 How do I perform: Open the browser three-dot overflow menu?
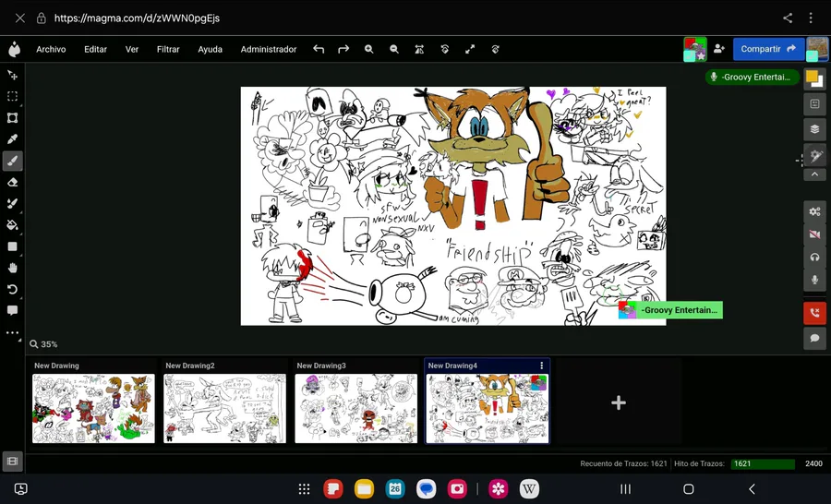pos(811,18)
